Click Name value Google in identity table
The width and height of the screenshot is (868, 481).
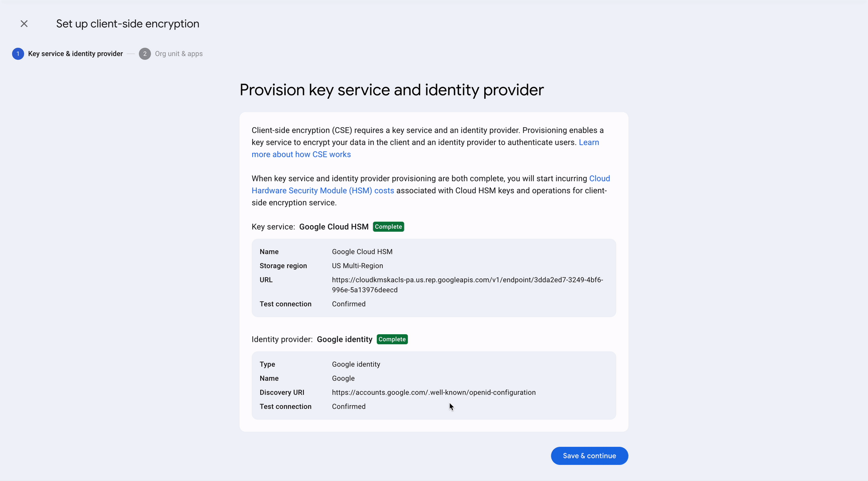(x=343, y=378)
